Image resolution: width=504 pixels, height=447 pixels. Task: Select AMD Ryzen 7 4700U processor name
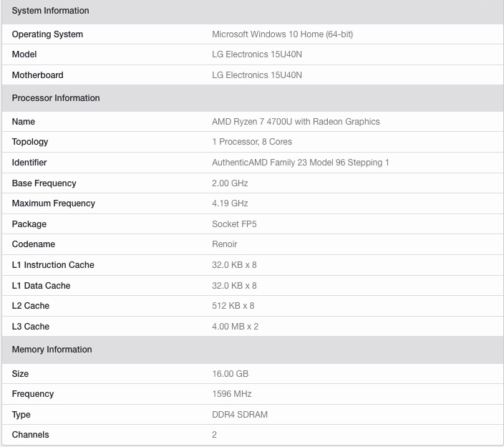(296, 122)
